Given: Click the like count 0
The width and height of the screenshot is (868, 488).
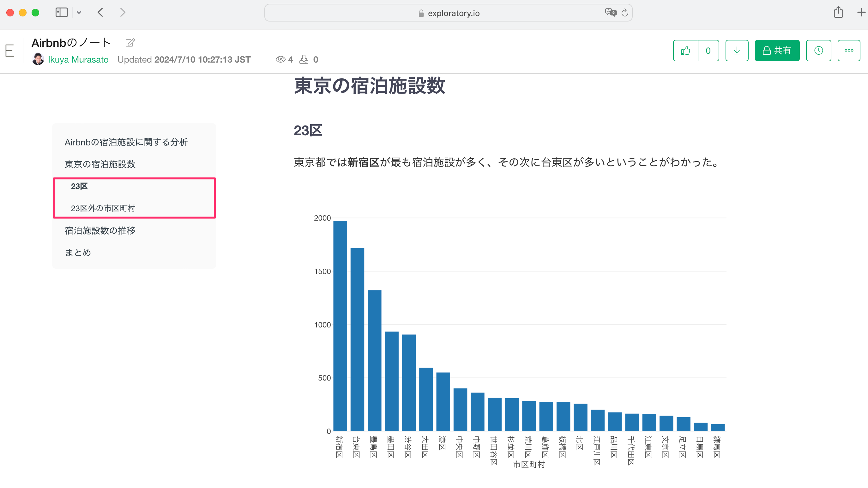Looking at the screenshot, I should click(x=708, y=51).
